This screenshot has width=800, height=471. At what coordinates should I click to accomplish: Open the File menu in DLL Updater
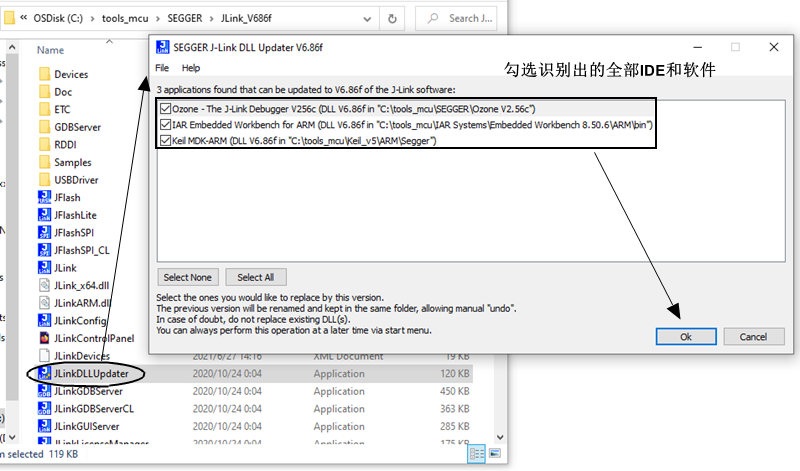[162, 68]
